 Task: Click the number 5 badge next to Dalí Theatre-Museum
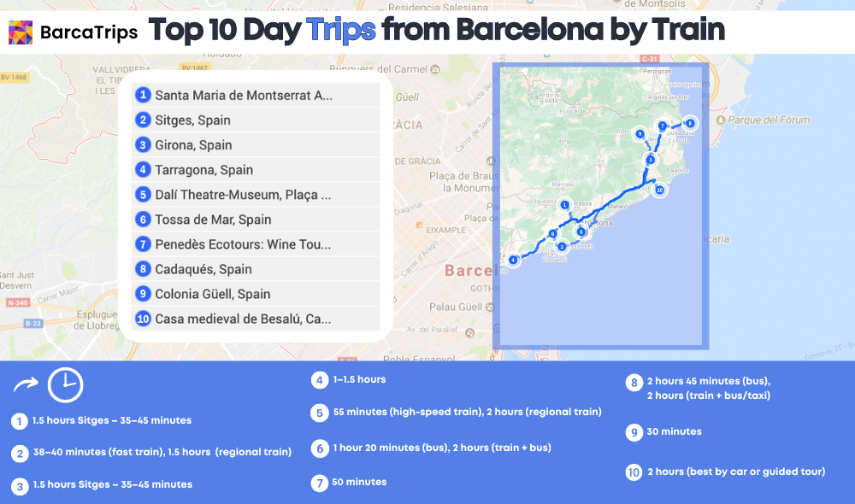[x=142, y=194]
